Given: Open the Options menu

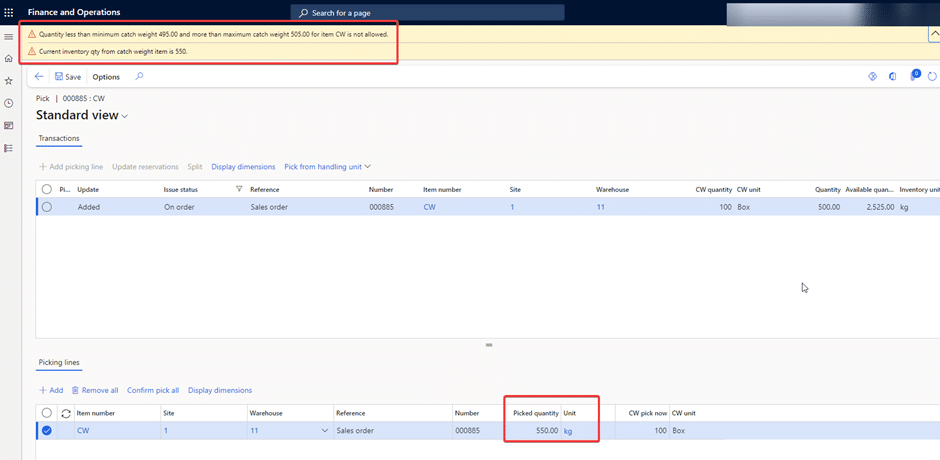Looking at the screenshot, I should pos(106,77).
